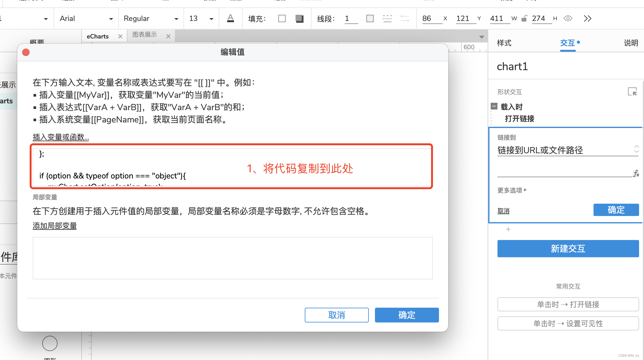Image resolution: width=644 pixels, height=360 pixels.
Task: Click the 取消 link in interaction panel
Action: tap(503, 211)
